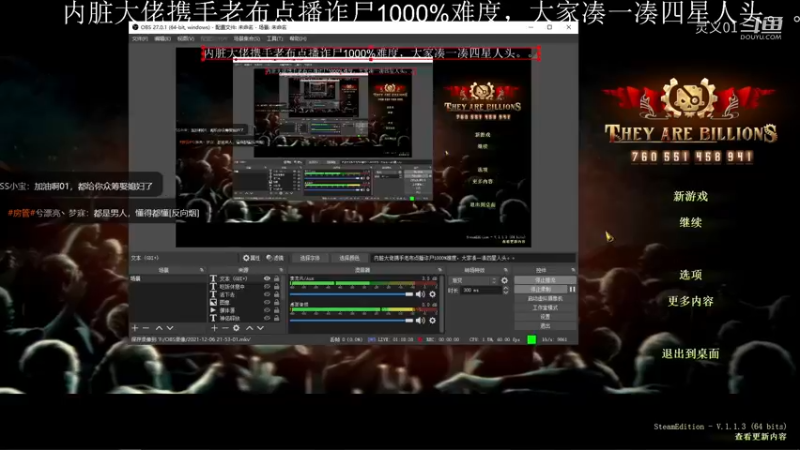Enable 工作室模式 studio mode button
The image size is (800, 450).
pyautogui.click(x=545, y=308)
